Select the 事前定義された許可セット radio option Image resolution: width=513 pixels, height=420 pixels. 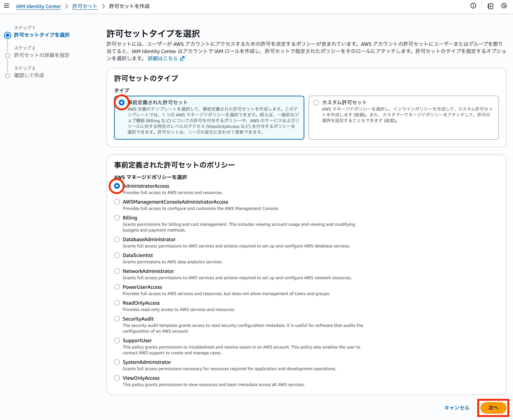coord(121,102)
